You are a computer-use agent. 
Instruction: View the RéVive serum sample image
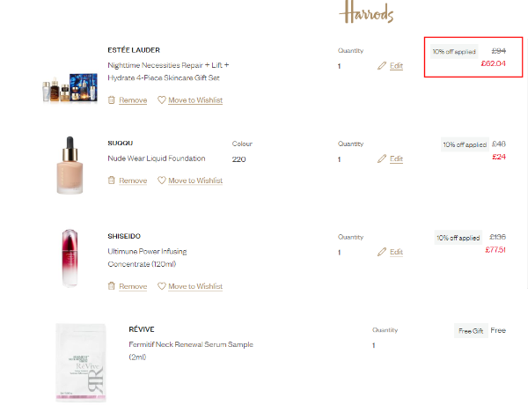coord(81,363)
